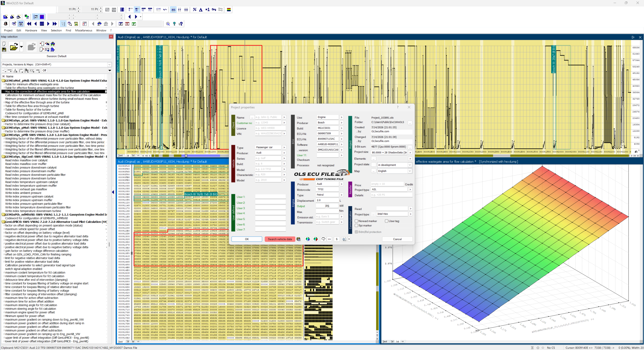Open the Hardware menu

[x=31, y=30]
